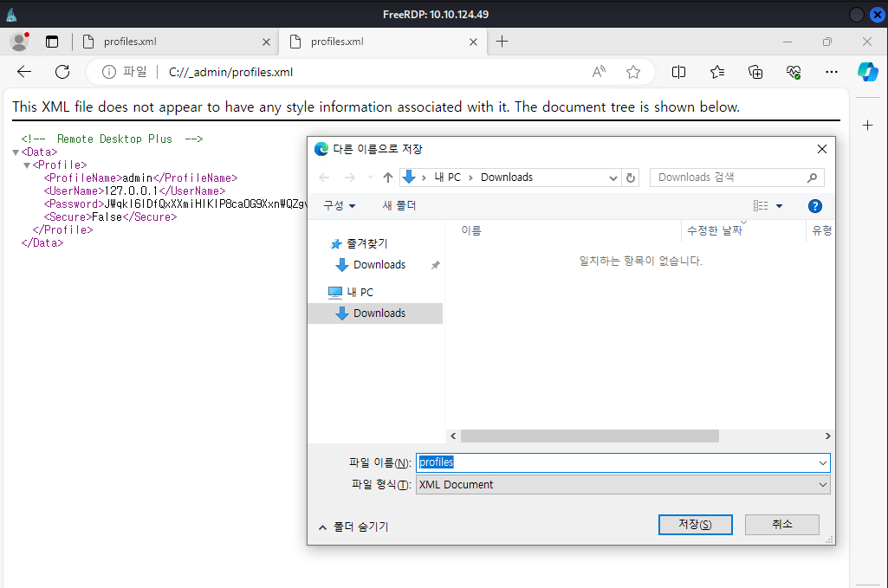The height and width of the screenshot is (588, 888).
Task: Open split screen view icon
Action: (678, 72)
